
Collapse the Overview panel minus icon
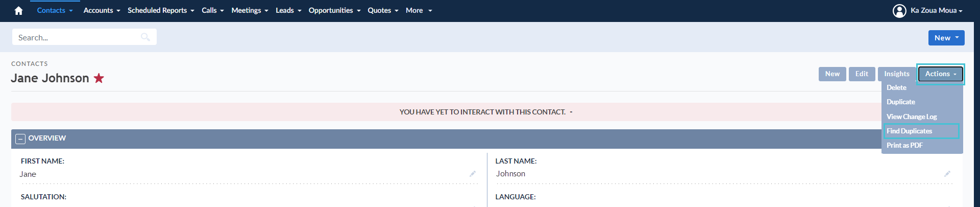[20, 139]
